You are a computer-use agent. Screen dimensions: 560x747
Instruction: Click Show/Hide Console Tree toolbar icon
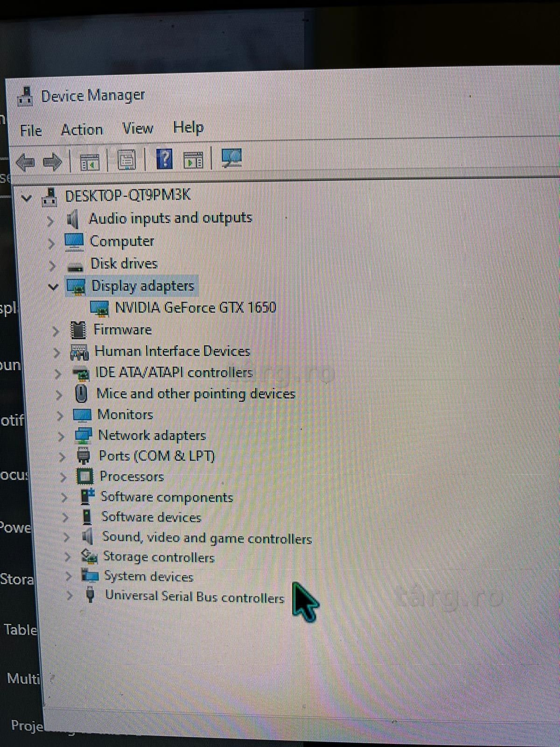[90, 162]
